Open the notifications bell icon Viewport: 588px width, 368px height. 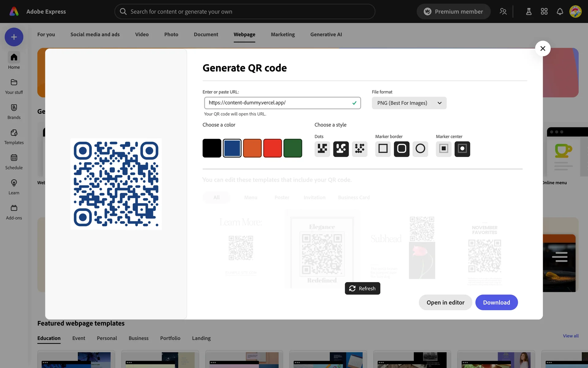pyautogui.click(x=560, y=12)
